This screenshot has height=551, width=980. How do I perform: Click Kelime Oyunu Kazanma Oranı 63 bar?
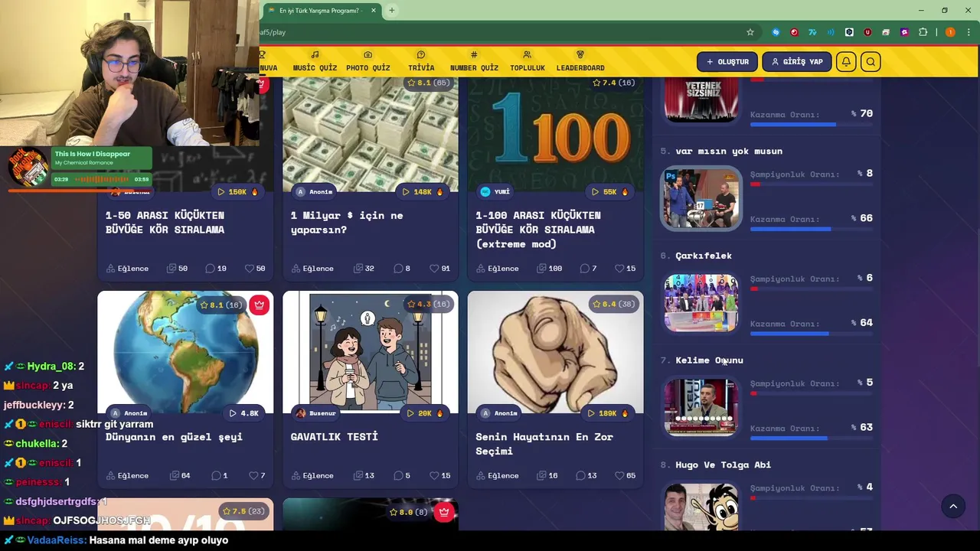click(x=812, y=439)
